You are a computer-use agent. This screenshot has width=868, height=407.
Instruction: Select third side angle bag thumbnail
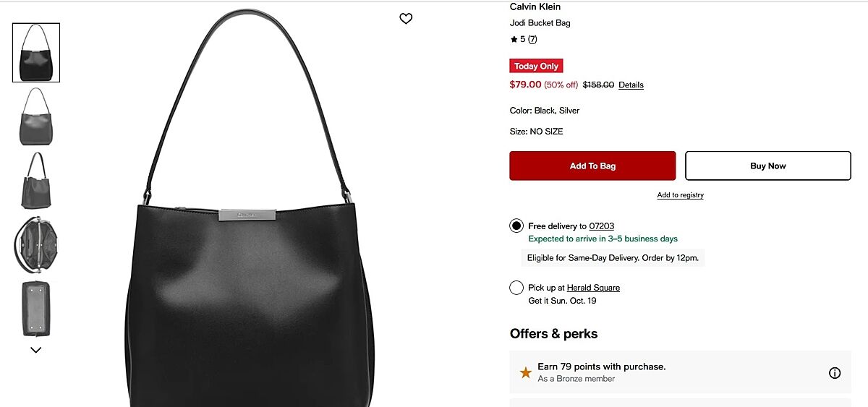(36, 180)
